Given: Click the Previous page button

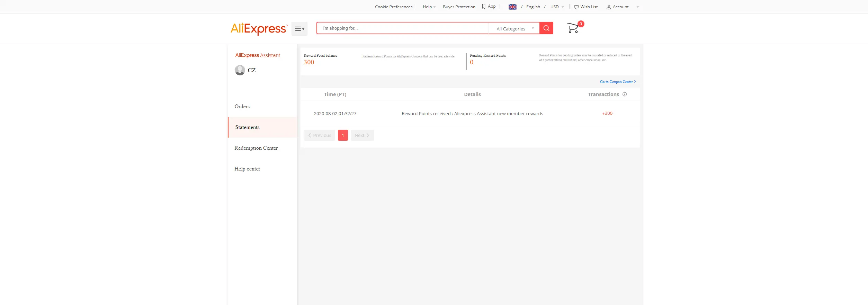Looking at the screenshot, I should click(x=320, y=135).
